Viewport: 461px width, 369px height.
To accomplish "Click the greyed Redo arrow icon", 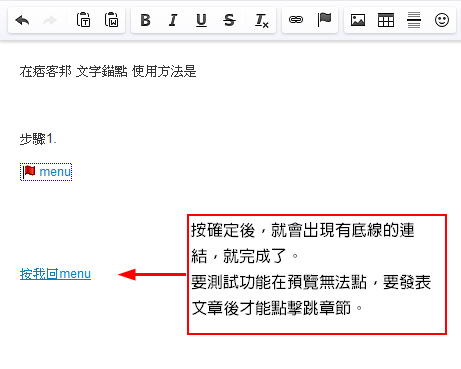I will click(50, 20).
